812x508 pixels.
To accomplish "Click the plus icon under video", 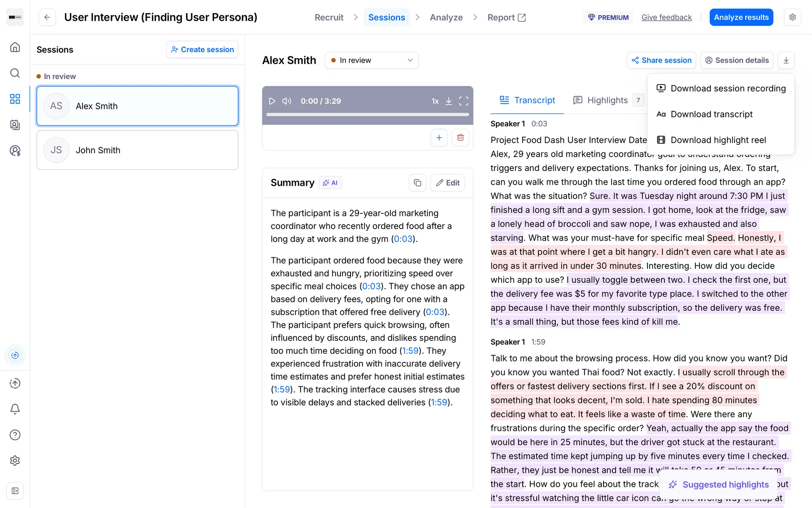I will (x=439, y=138).
